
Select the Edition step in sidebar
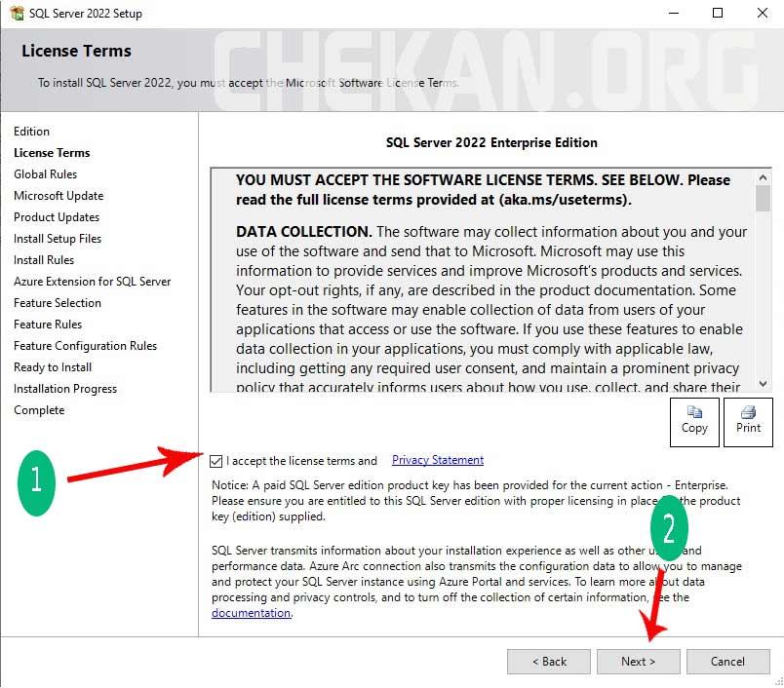click(31, 132)
